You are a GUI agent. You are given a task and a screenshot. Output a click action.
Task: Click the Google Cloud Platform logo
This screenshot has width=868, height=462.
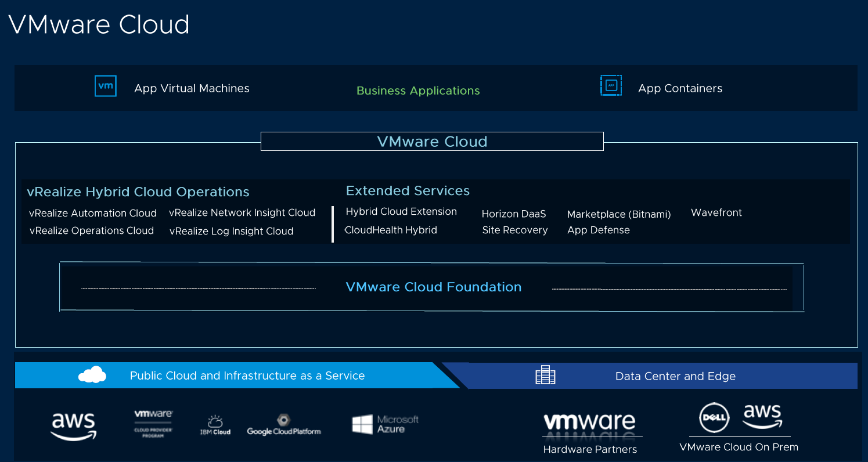(x=284, y=425)
